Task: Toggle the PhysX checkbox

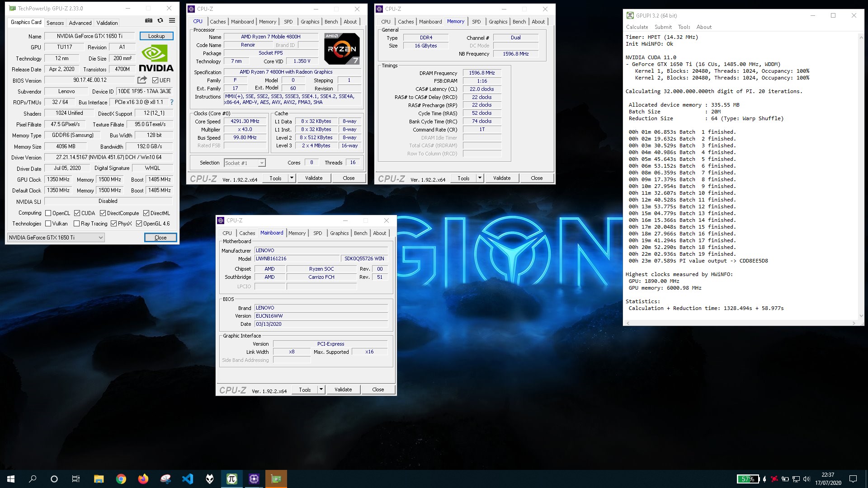Action: coord(114,224)
